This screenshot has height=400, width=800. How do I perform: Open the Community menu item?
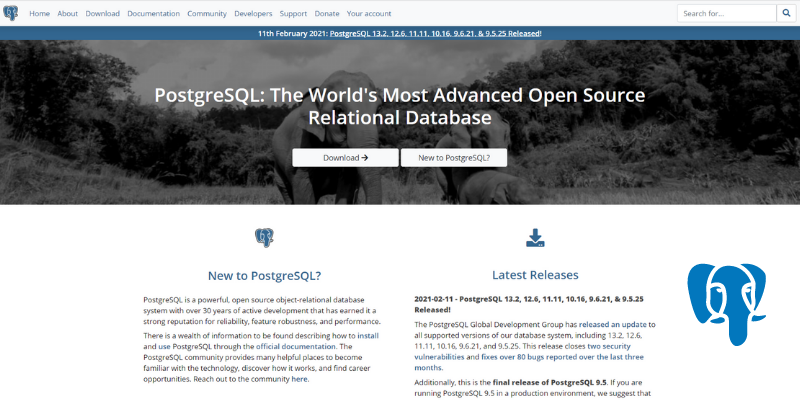tap(207, 14)
